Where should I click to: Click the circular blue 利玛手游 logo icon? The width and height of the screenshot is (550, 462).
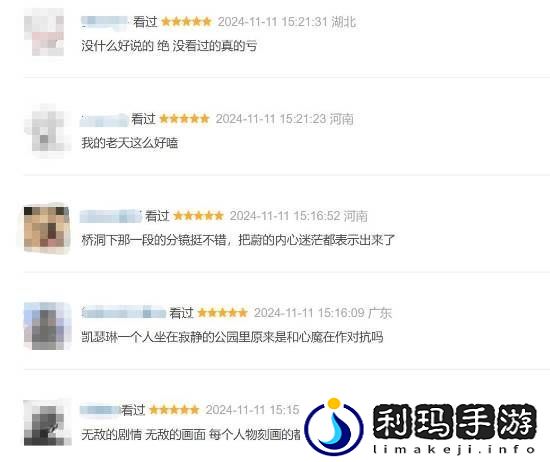click(x=334, y=426)
